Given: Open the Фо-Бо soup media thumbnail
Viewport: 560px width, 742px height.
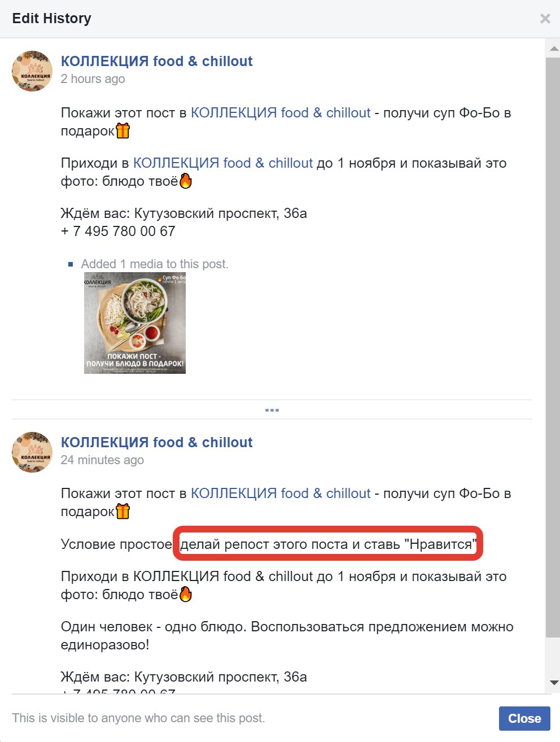Looking at the screenshot, I should [135, 323].
